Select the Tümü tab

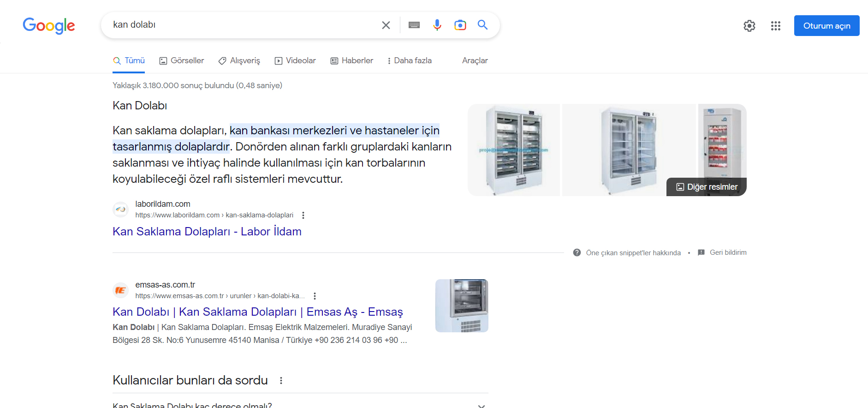pyautogui.click(x=129, y=60)
